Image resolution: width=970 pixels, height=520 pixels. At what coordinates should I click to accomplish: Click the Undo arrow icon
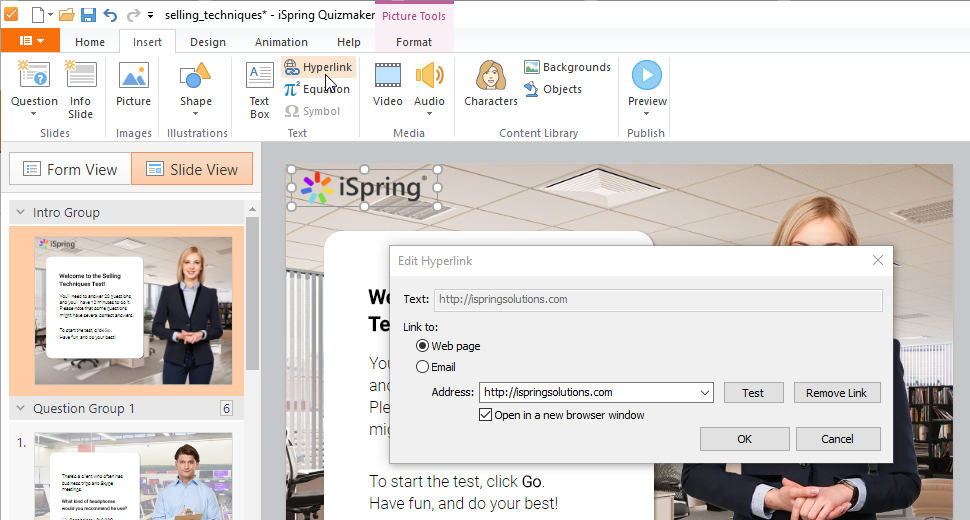110,15
